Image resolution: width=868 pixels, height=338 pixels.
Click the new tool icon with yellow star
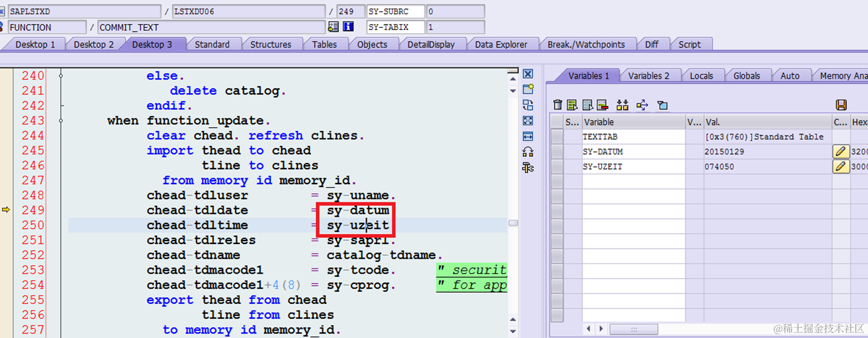point(528,89)
